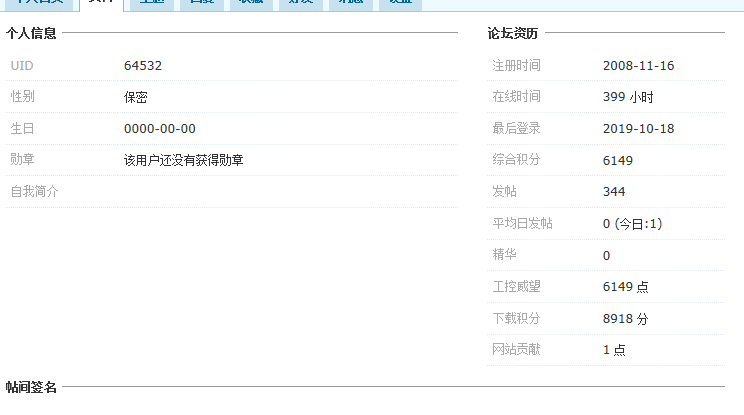Image resolution: width=744 pixels, height=415 pixels.
Task: Click the last login date 2019-10-18
Action: (x=638, y=129)
